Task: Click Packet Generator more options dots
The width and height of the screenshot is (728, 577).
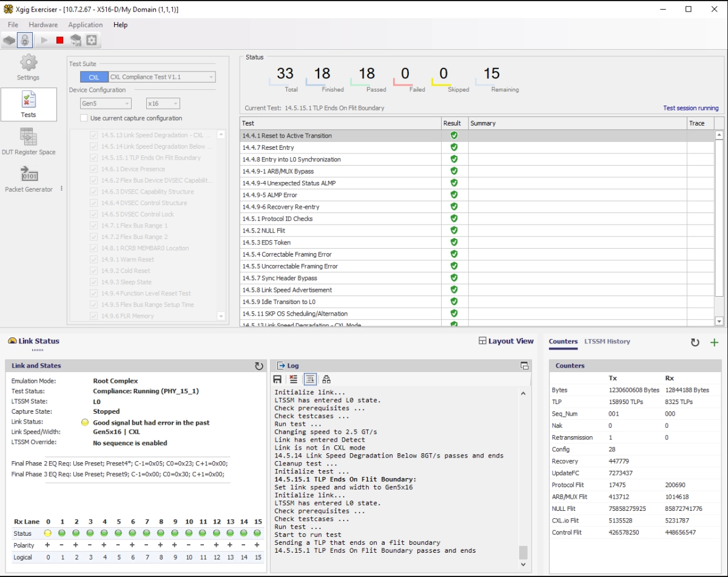Action: click(61, 189)
